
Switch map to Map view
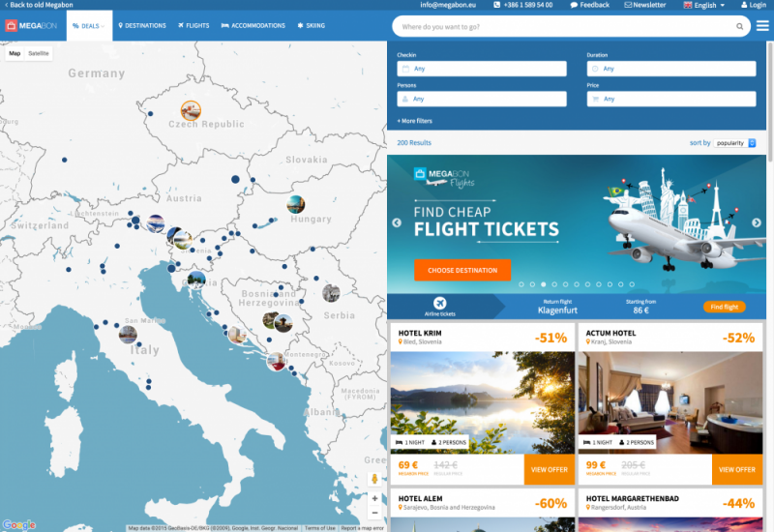pos(15,53)
